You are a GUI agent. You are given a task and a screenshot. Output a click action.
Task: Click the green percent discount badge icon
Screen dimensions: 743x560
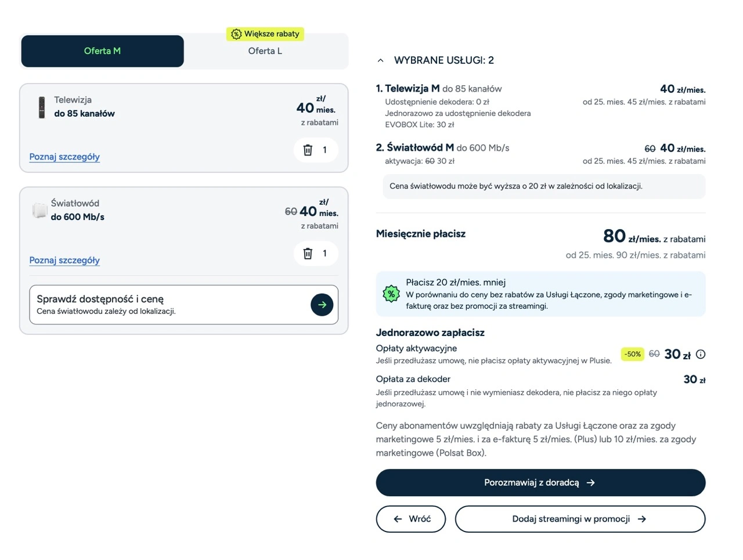pos(391,294)
